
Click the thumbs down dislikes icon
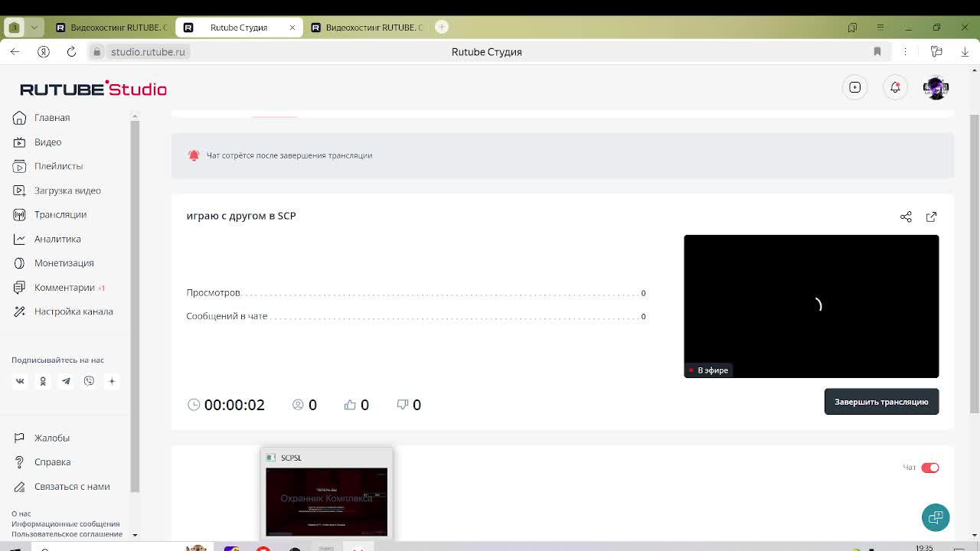403,405
